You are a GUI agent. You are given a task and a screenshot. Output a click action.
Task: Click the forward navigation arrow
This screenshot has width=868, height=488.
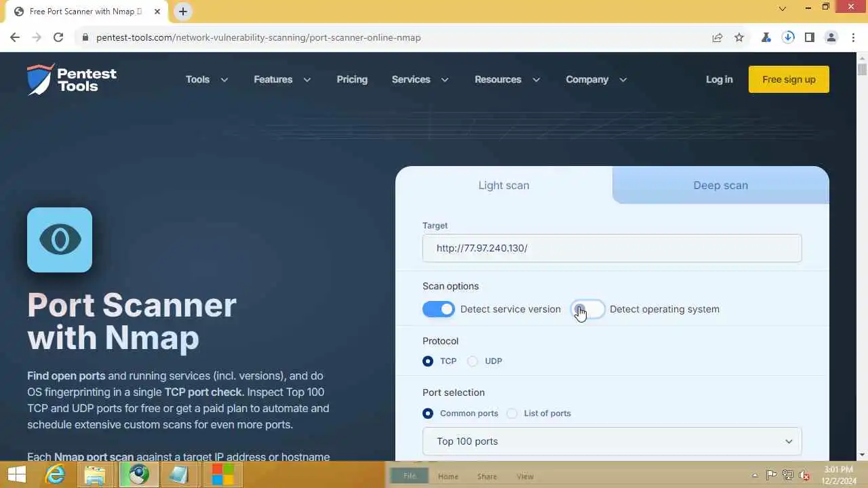coord(37,37)
